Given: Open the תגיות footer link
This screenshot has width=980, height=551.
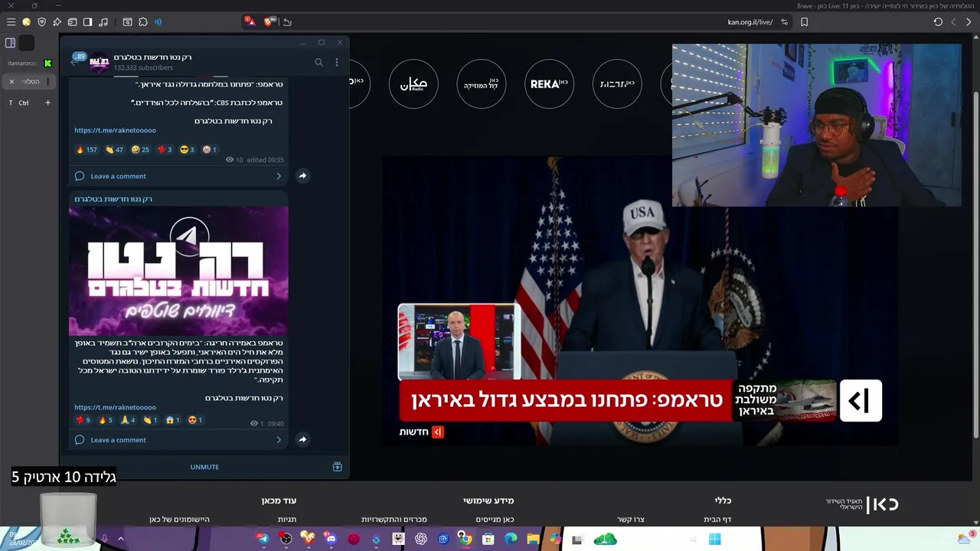Looking at the screenshot, I should pos(287,520).
